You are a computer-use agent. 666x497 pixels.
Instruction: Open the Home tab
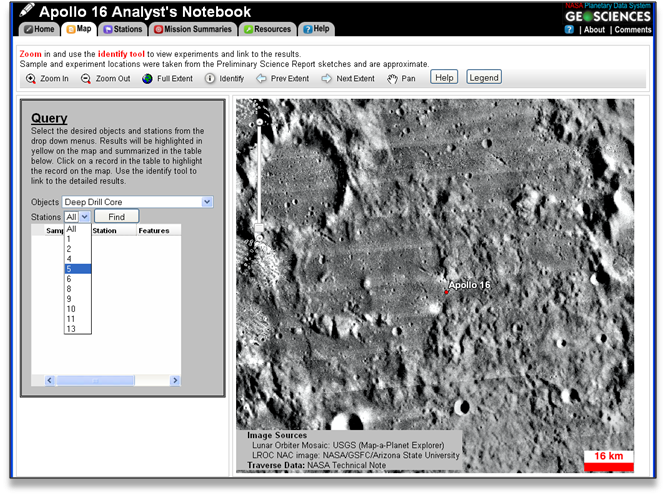point(40,29)
